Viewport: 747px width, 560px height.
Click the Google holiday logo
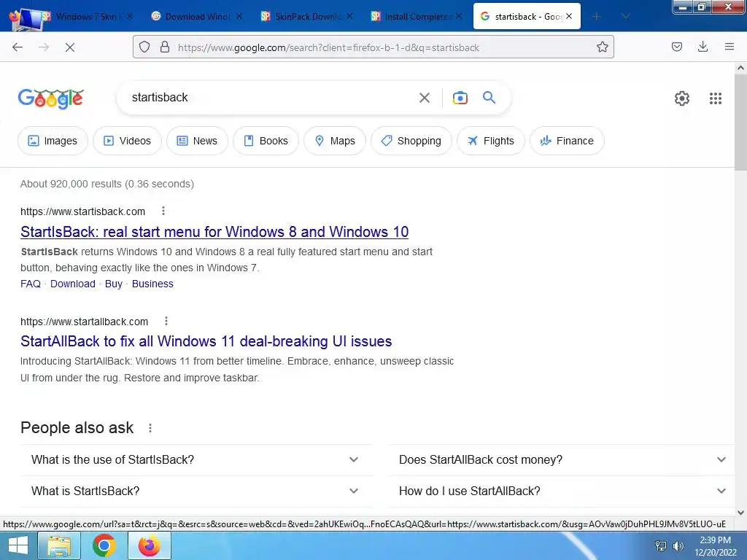(51, 98)
